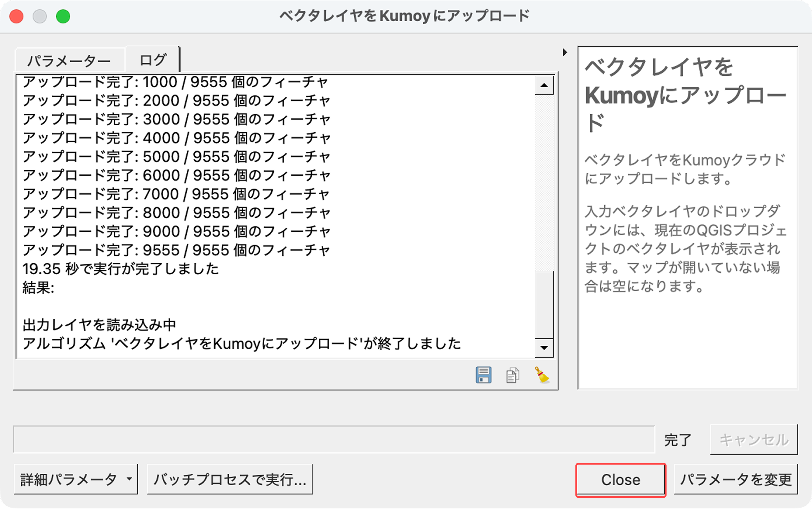812x509 pixels.
Task: Switch to the パラメーター tab
Action: (x=69, y=60)
